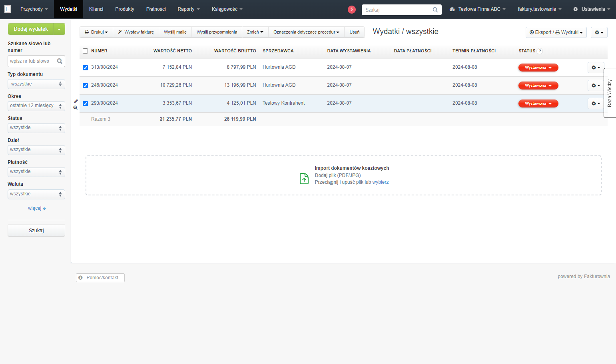Open the Status filter dropdown
Viewport: 616px width, 364px height.
point(36,128)
